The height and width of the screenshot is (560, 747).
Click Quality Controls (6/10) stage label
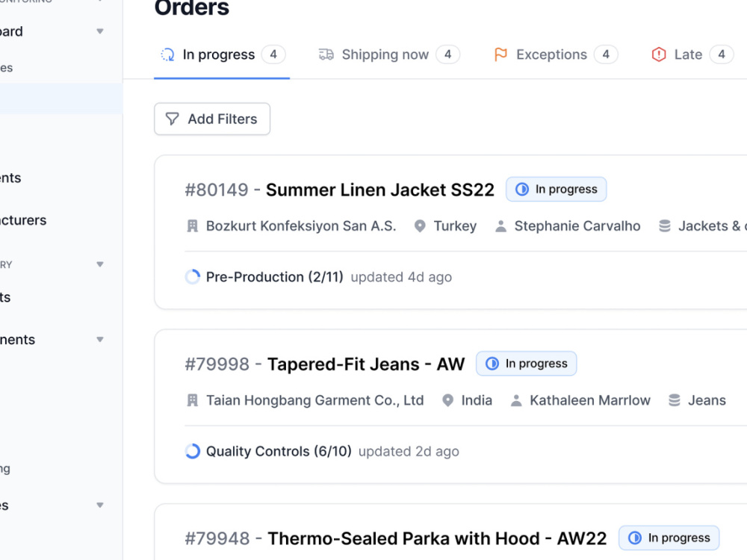(279, 452)
